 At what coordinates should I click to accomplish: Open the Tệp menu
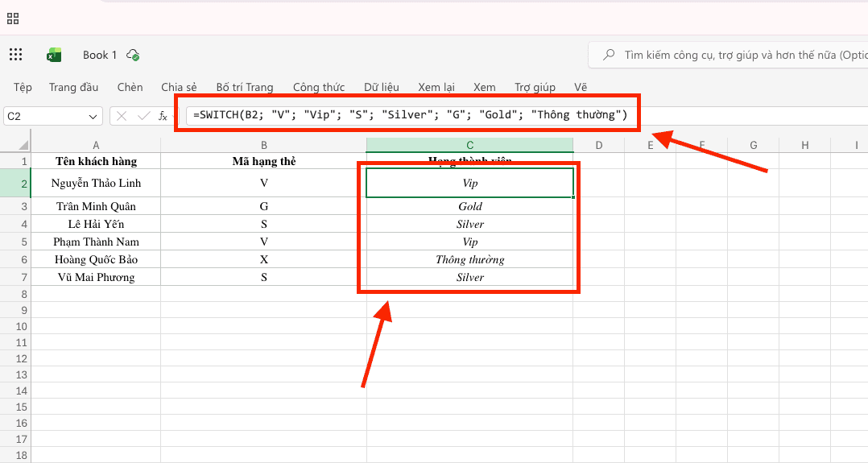pyautogui.click(x=23, y=87)
